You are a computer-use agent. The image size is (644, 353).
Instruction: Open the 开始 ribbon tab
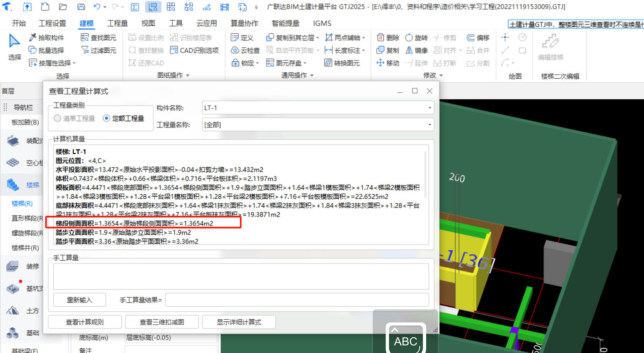19,23
